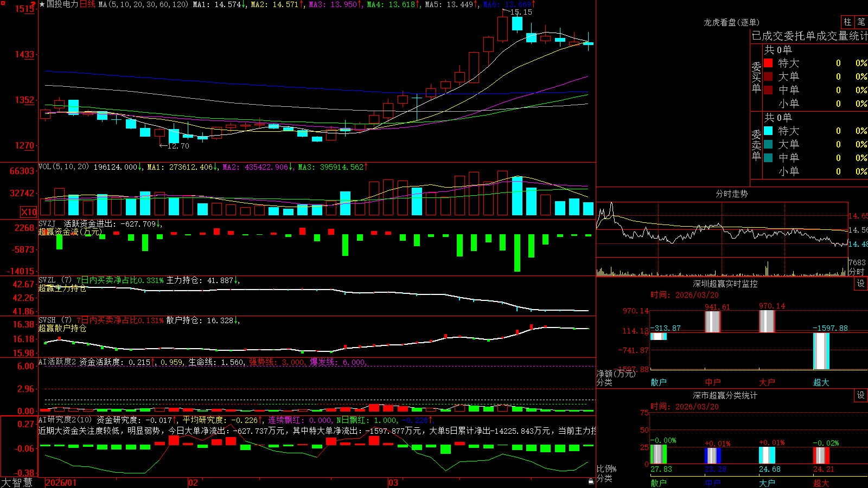The width and height of the screenshot is (868, 488).
Task: Click the cyan 特大 sell order swatch
Action: coord(768,131)
